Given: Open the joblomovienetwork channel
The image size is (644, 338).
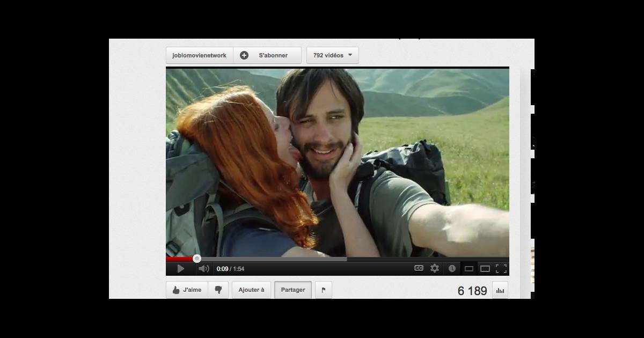Looking at the screenshot, I should [200, 55].
